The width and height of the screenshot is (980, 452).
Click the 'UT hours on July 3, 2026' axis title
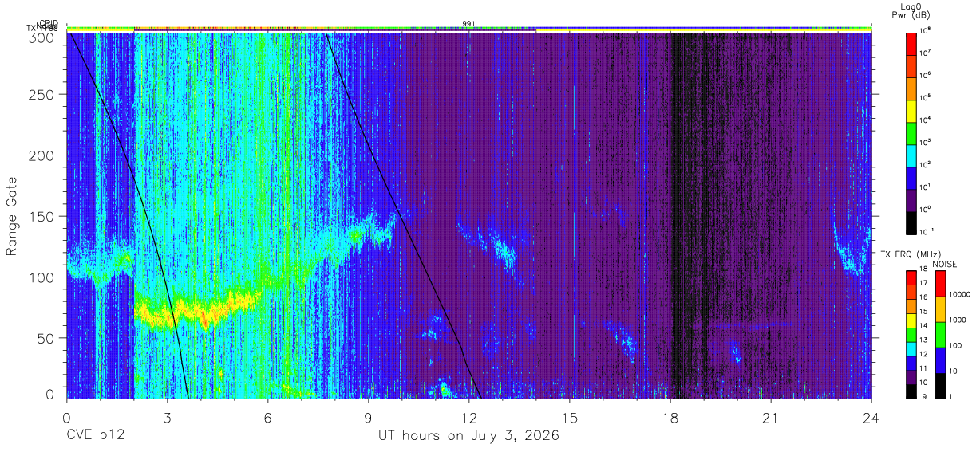tap(468, 436)
